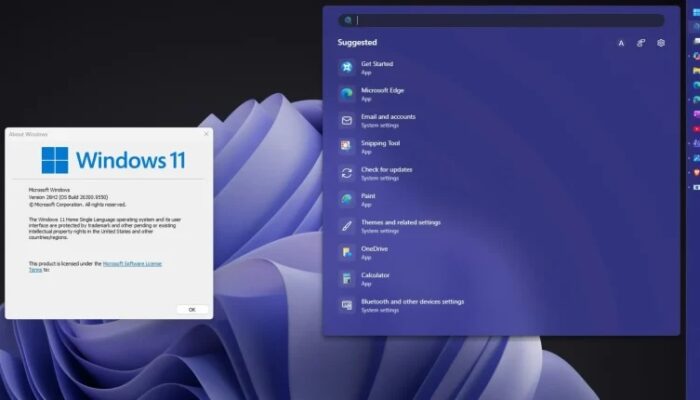The height and width of the screenshot is (400, 700).
Task: Click OK in About Windows dialog
Action: pyautogui.click(x=192, y=309)
